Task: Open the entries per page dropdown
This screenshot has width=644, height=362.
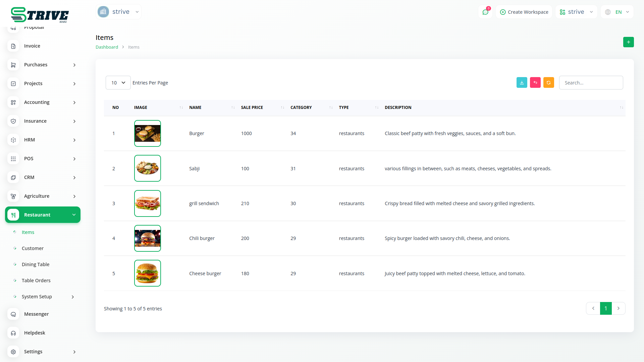Action: (x=118, y=82)
